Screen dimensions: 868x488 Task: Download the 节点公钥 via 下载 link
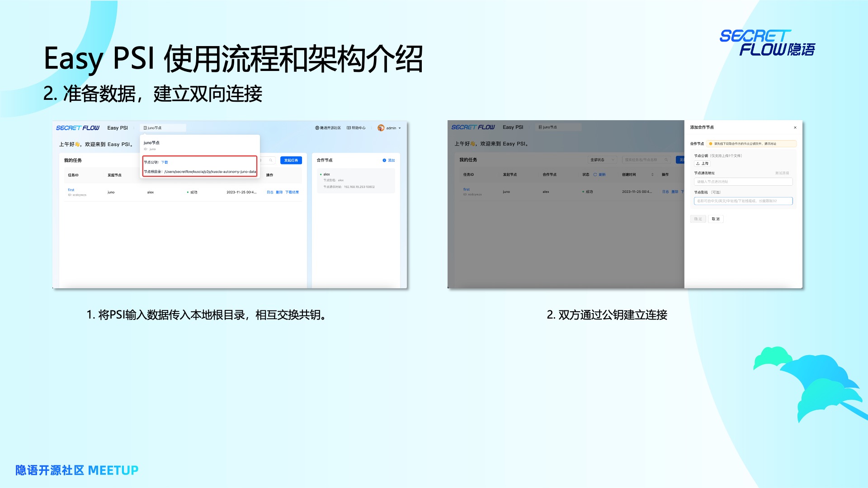pos(165,162)
